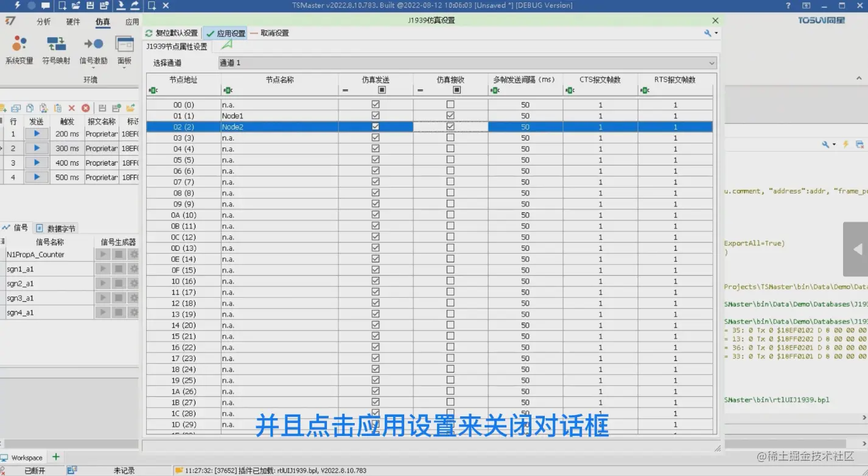Open the 分析 ribbon tab
The height and width of the screenshot is (476, 868).
pyautogui.click(x=44, y=22)
